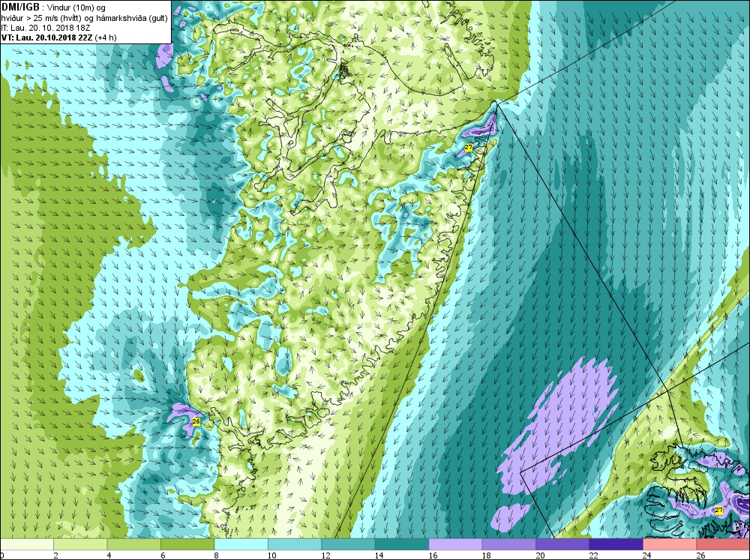Viewport: 750px width, 560px height.
Task: Click the title line 'DMI/IGB : Vindur (10m) og'
Action: pos(53,7)
